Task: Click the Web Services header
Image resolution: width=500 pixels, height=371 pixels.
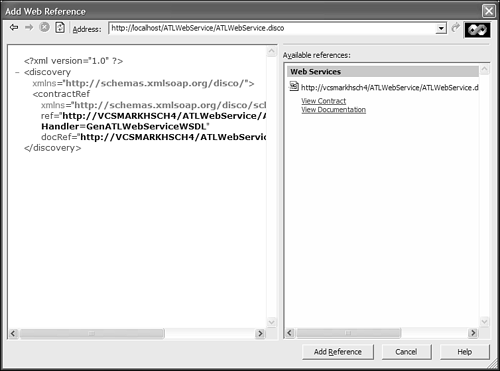Action: [383, 72]
